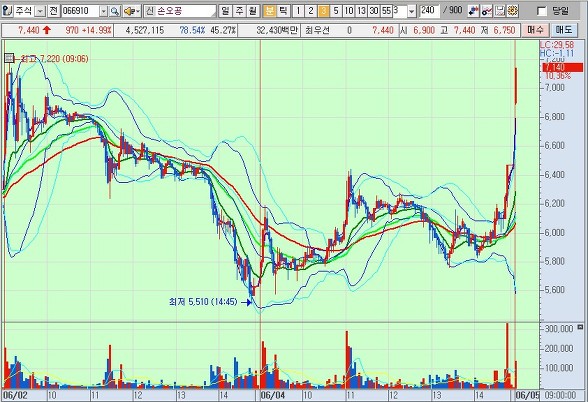Click the trading value 32,430백만
The width and height of the screenshot is (588, 402).
[x=277, y=30]
